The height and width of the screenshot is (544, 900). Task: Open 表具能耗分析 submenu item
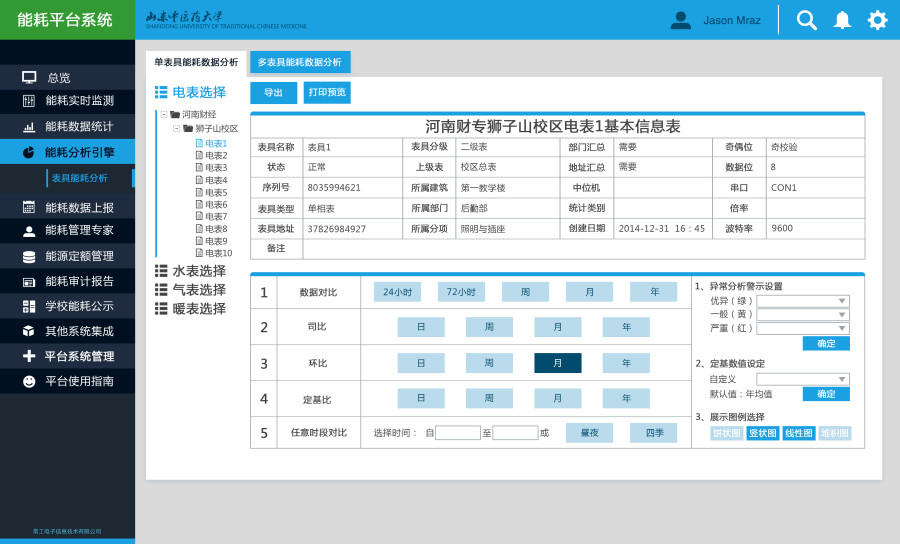pos(79,178)
